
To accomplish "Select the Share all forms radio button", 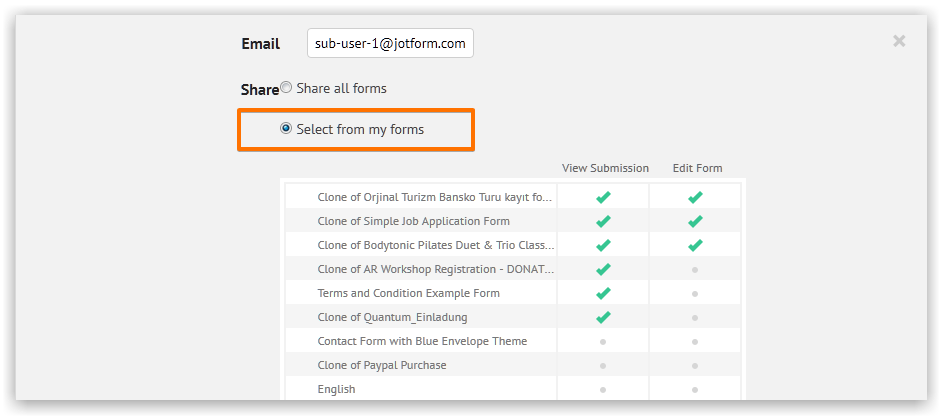I will pos(287,88).
